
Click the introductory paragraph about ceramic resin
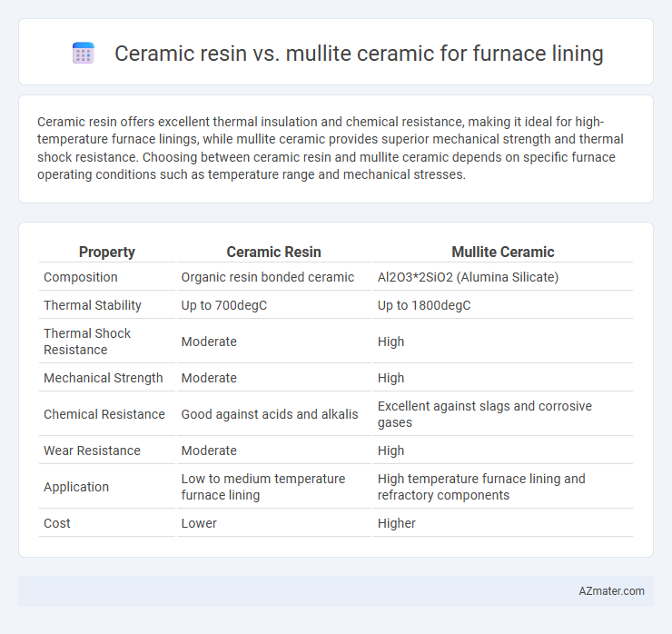(x=330, y=148)
